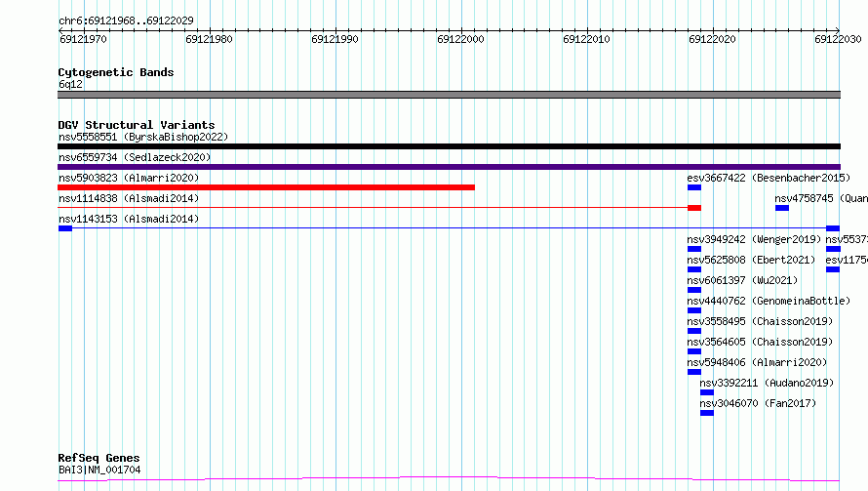Select the blue block under nsv3564605

click(x=694, y=351)
